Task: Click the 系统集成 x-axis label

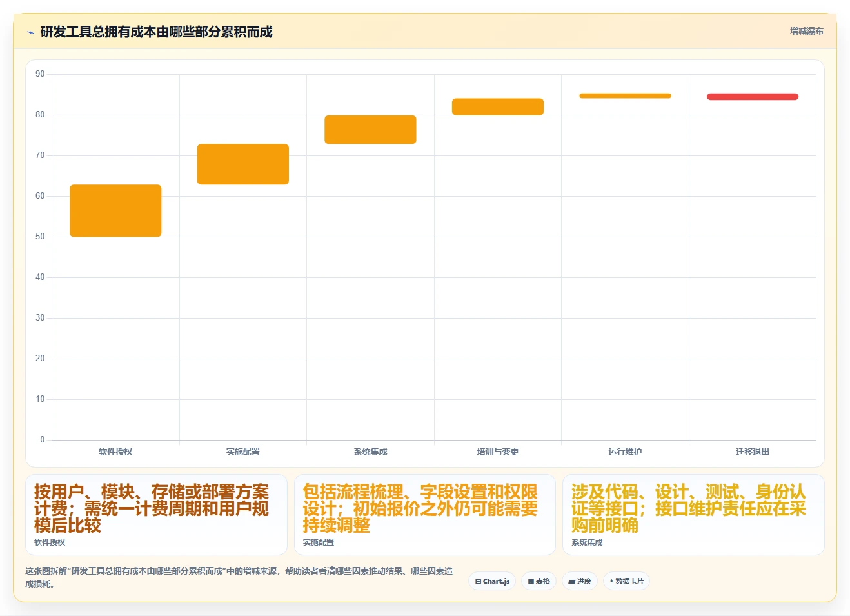Action: [x=370, y=452]
